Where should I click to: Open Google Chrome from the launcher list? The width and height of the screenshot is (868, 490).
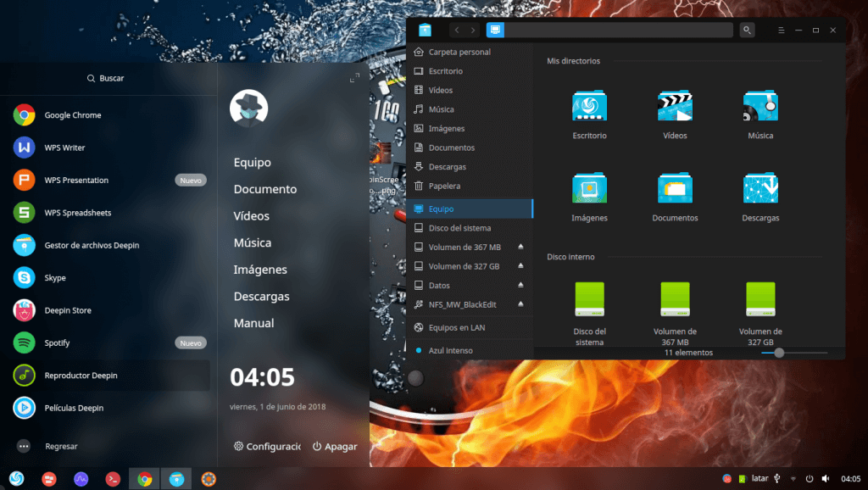(72, 115)
